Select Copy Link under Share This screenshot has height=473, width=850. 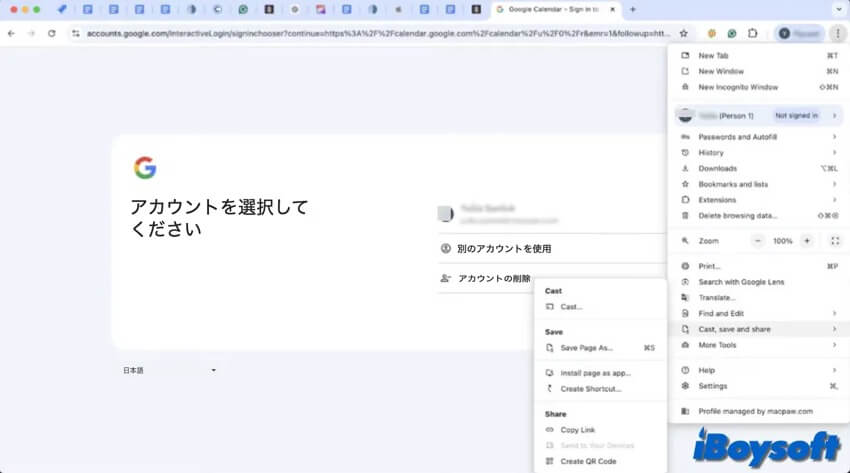[x=600, y=430]
